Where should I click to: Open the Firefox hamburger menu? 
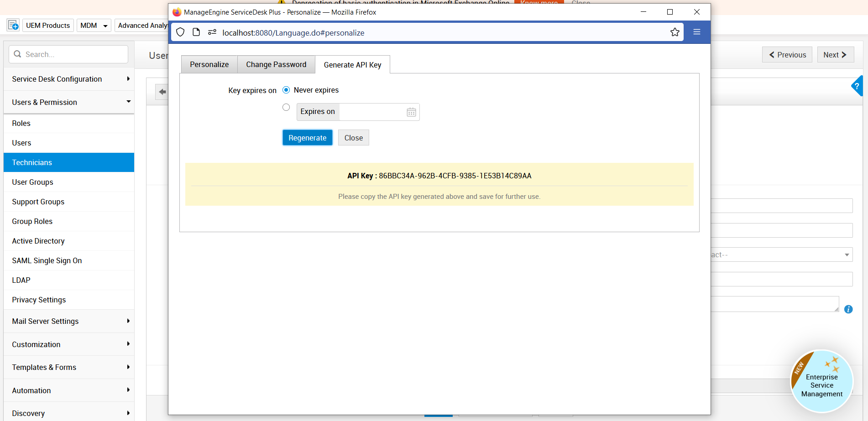tap(697, 32)
